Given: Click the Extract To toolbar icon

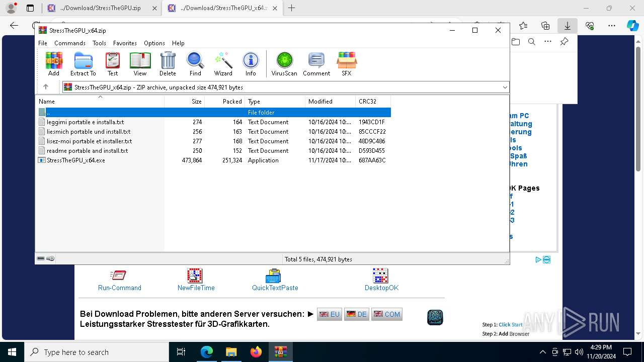Looking at the screenshot, I should (83, 64).
